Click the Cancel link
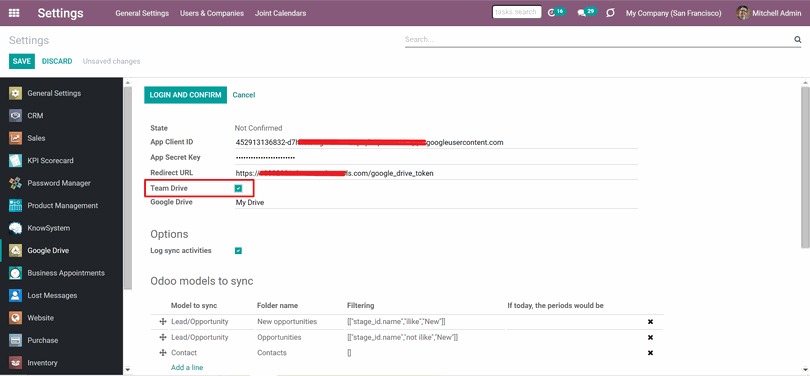The image size is (810, 376). (x=244, y=95)
